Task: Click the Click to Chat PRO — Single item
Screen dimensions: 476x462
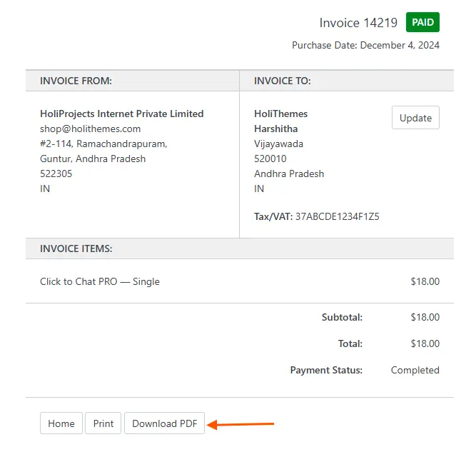Action: click(x=100, y=281)
